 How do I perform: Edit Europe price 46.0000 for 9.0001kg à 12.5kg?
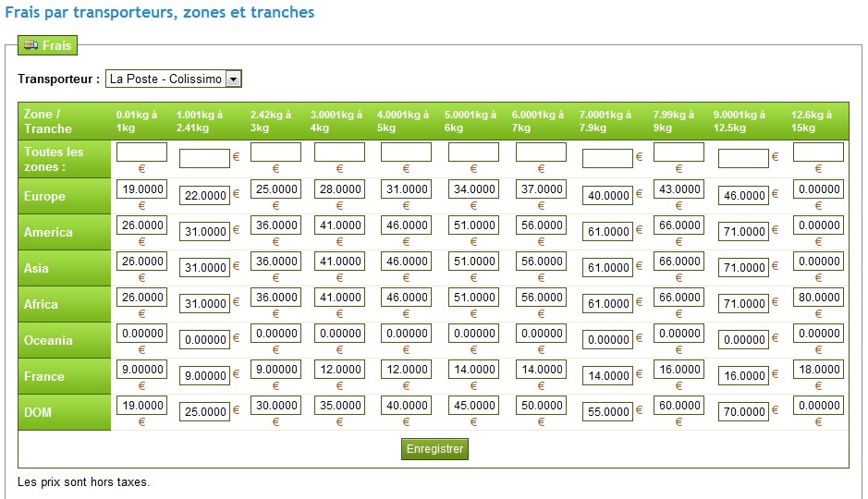tap(743, 195)
